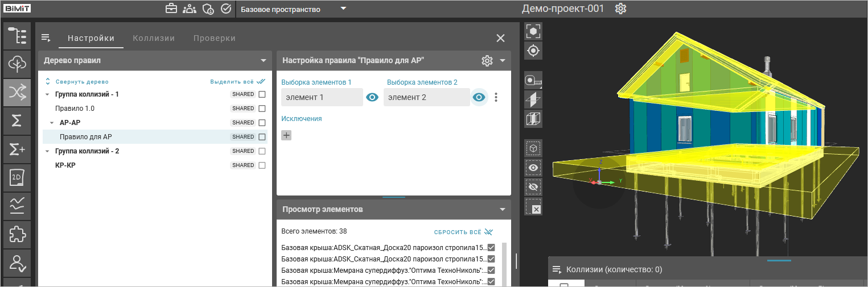Collapse the Просмотр элементов panel arrow
Image resolution: width=868 pixels, height=287 pixels.
click(502, 209)
